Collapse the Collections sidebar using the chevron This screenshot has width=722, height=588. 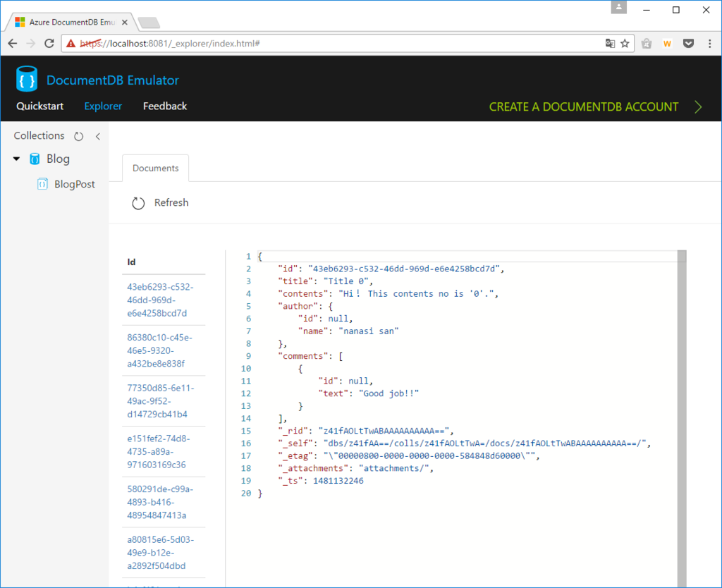point(99,135)
